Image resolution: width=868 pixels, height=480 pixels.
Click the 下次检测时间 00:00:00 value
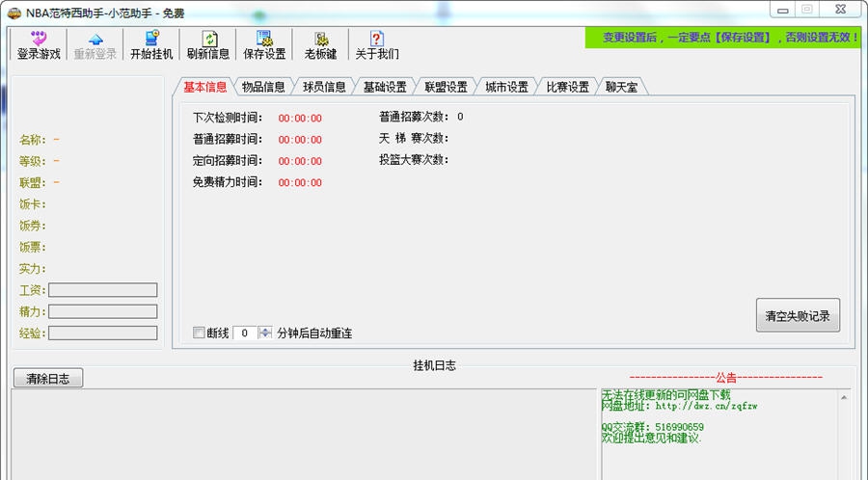[300, 119]
